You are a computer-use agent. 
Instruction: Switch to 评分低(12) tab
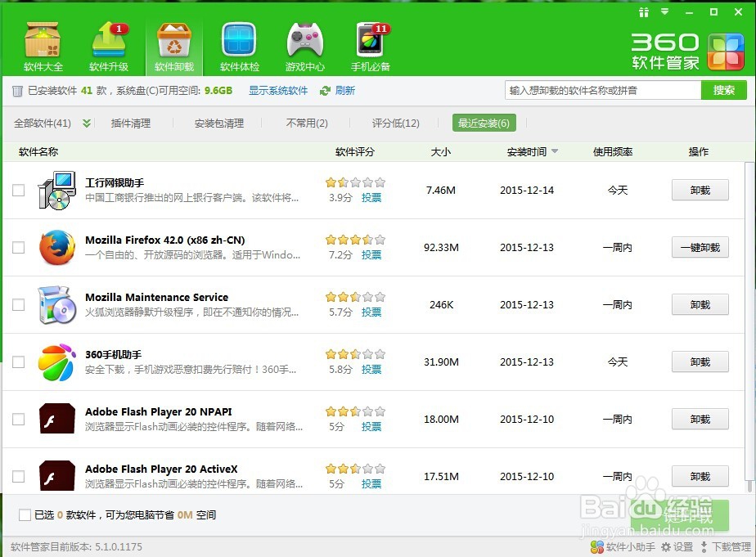[x=395, y=124]
